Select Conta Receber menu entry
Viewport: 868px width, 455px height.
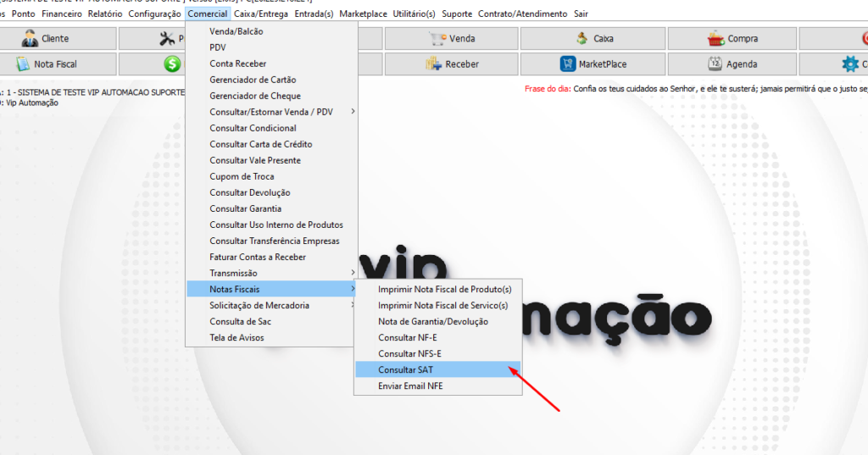click(x=271, y=64)
